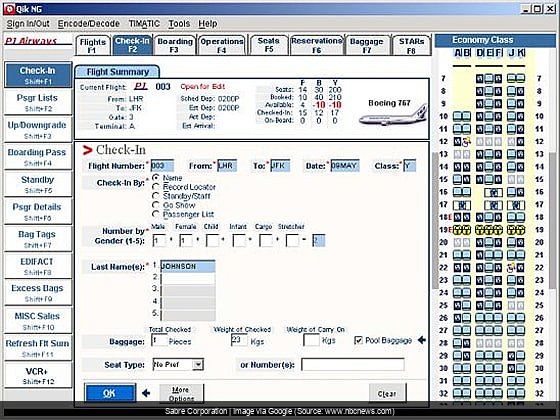This screenshot has height=420, width=560.
Task: Click the Clear button
Action: pyautogui.click(x=387, y=394)
